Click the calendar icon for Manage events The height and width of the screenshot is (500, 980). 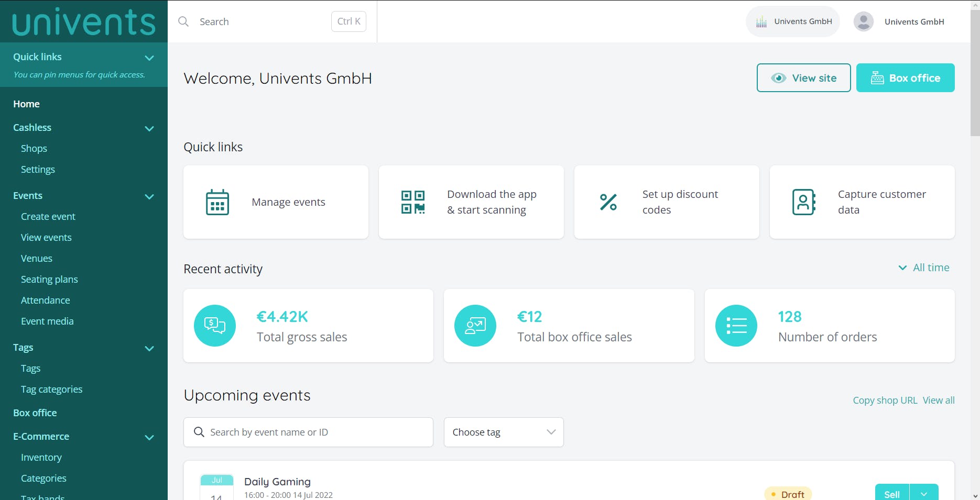coord(217,202)
